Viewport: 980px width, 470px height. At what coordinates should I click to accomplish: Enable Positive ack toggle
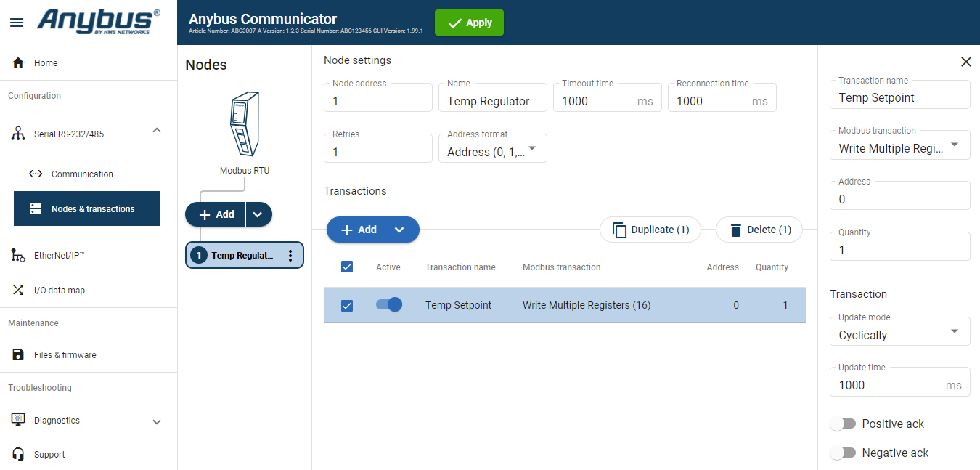[843, 424]
